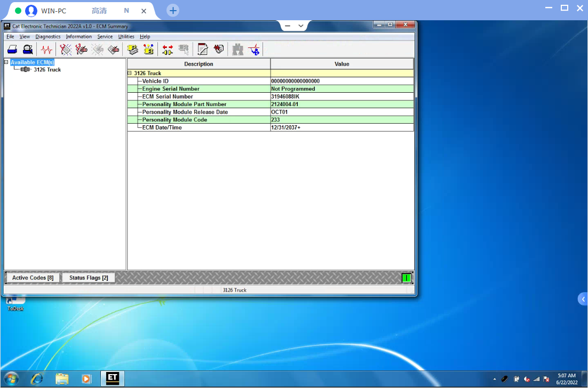Open the Service menu

105,36
